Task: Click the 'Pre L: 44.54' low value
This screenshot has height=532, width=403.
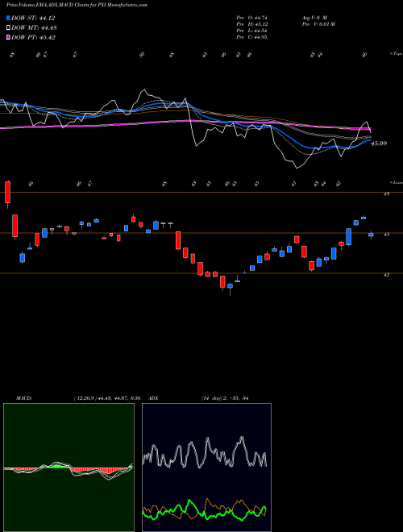Action: coord(251,31)
